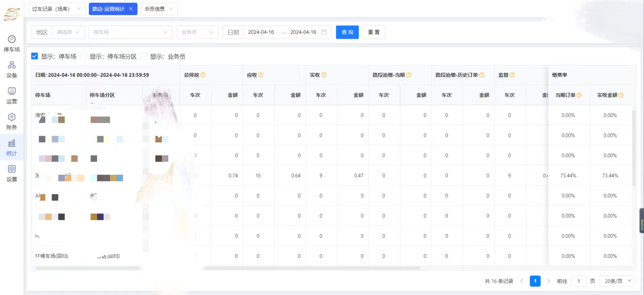The height and width of the screenshot is (295, 644).
Task: Click the 前往 page number input
Action: click(x=578, y=281)
